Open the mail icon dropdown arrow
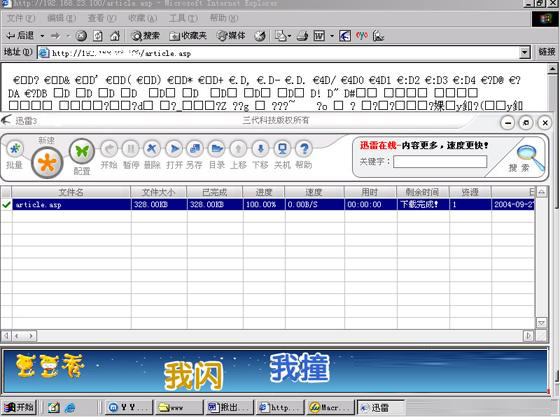Screen dimensions: 560x420 (x=289, y=36)
